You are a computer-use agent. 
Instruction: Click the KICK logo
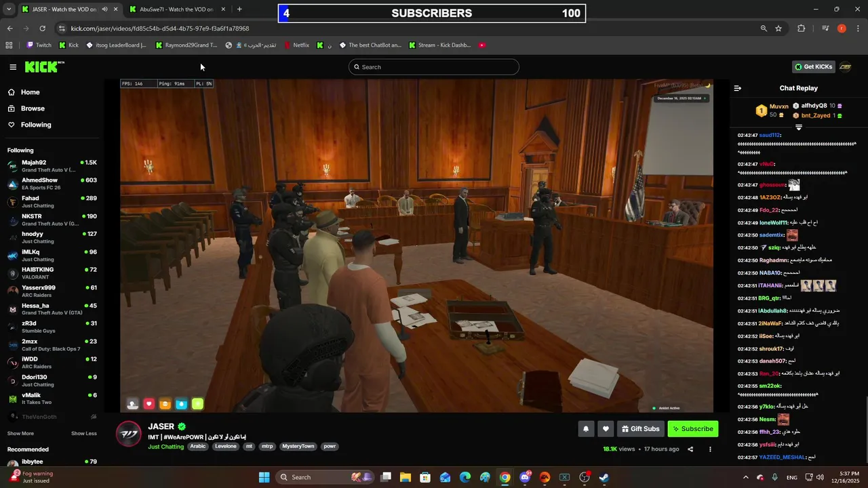click(x=44, y=66)
